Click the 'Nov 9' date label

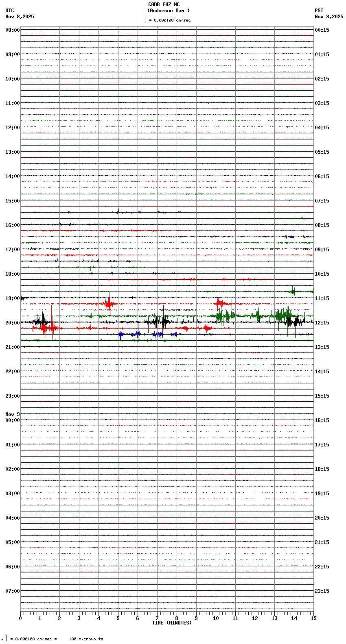[x=12, y=414]
